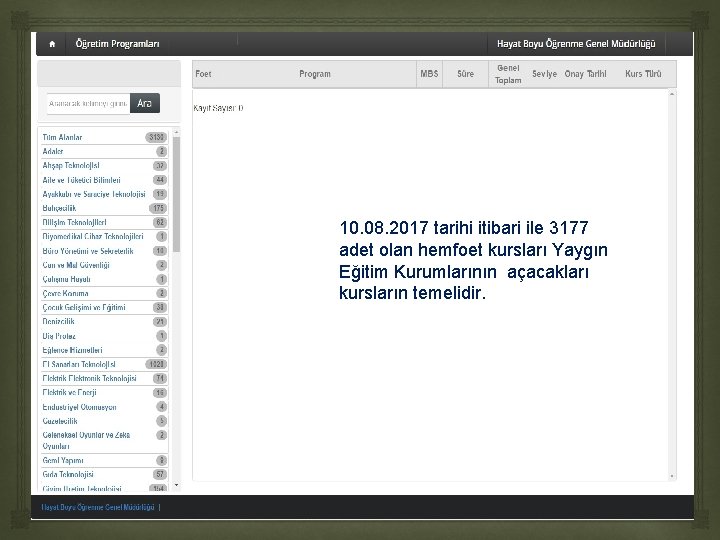Open footer Hayat Boyu Öğrenme Genel Müdürlüğü link

[x=98, y=507]
